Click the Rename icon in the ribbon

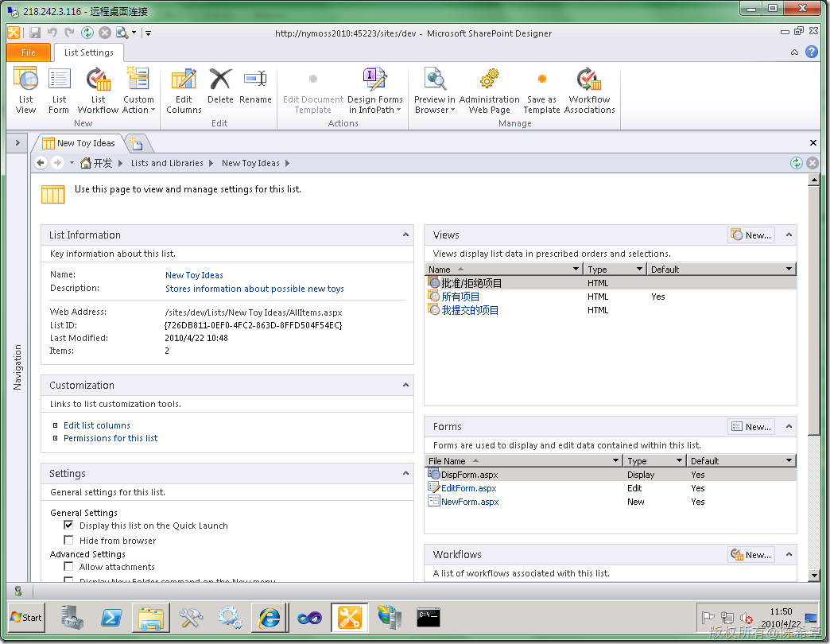[255, 86]
